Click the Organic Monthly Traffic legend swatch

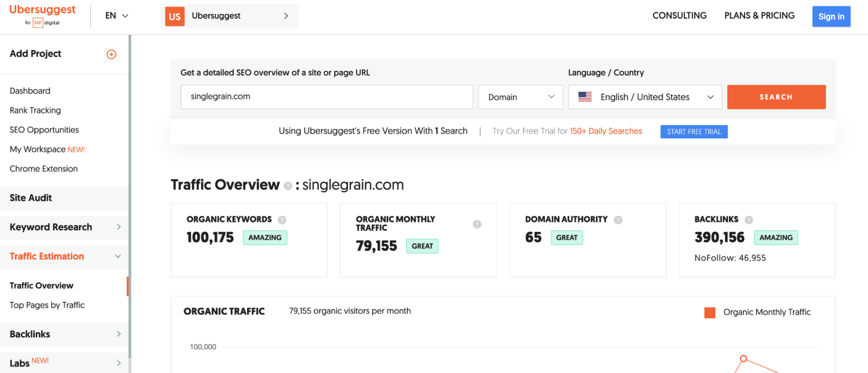click(710, 313)
